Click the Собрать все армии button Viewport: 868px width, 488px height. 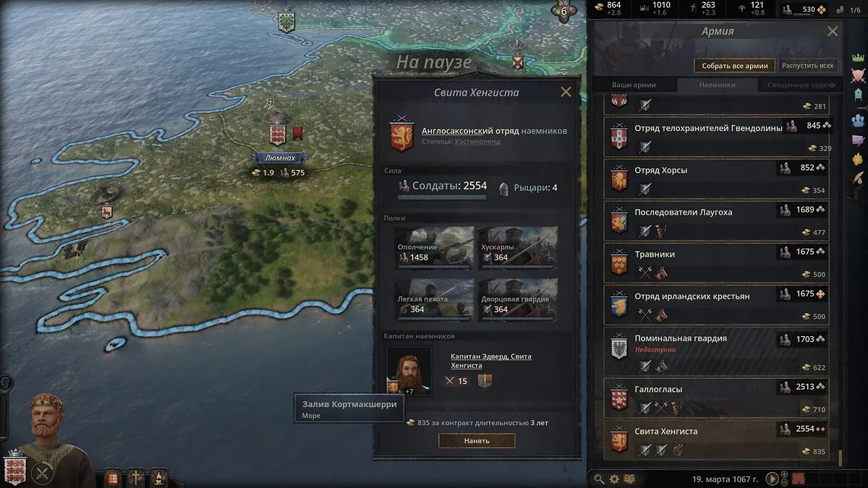pyautogui.click(x=735, y=65)
